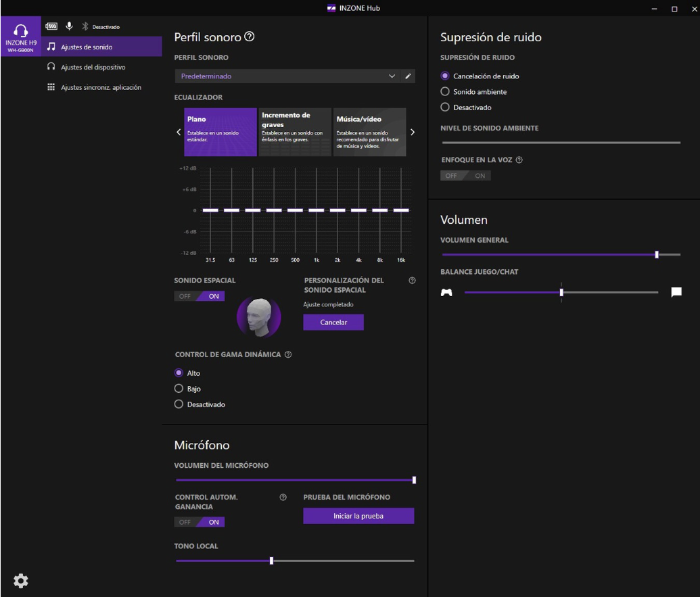Image resolution: width=700 pixels, height=597 pixels.
Task: Click the battery status icon
Action: (51, 26)
